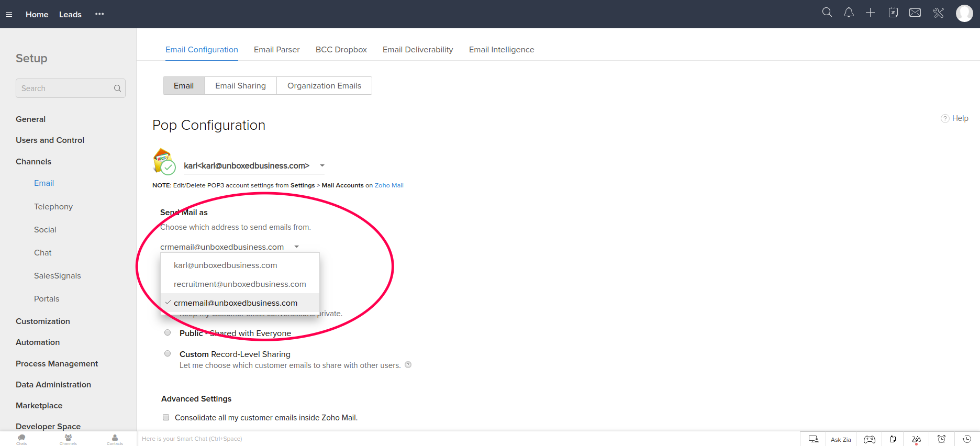Open Telephony under Channels
The height and width of the screenshot is (446, 980).
[53, 207]
